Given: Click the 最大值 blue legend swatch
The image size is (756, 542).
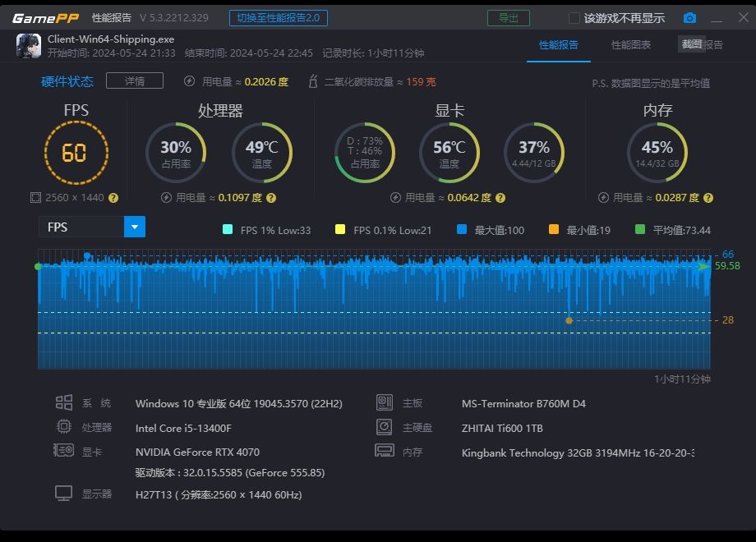Looking at the screenshot, I should point(462,229).
